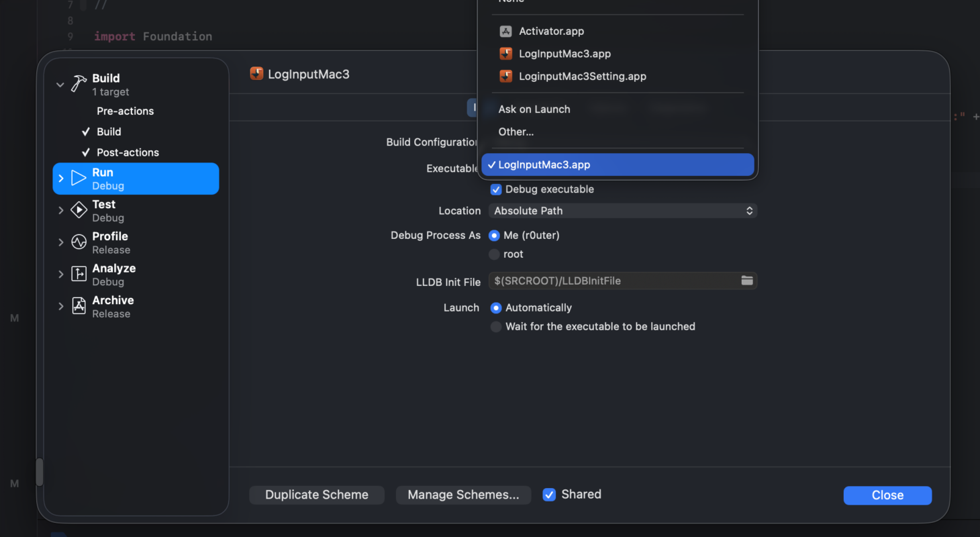Expand the Test action chevron
Viewport: 980px width, 537px height.
pyautogui.click(x=61, y=211)
